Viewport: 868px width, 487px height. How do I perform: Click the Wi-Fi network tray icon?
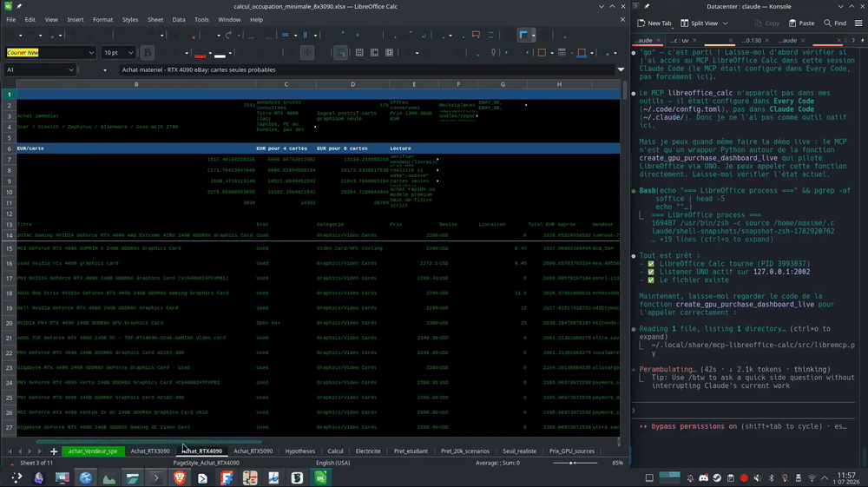pyautogui.click(x=812, y=477)
